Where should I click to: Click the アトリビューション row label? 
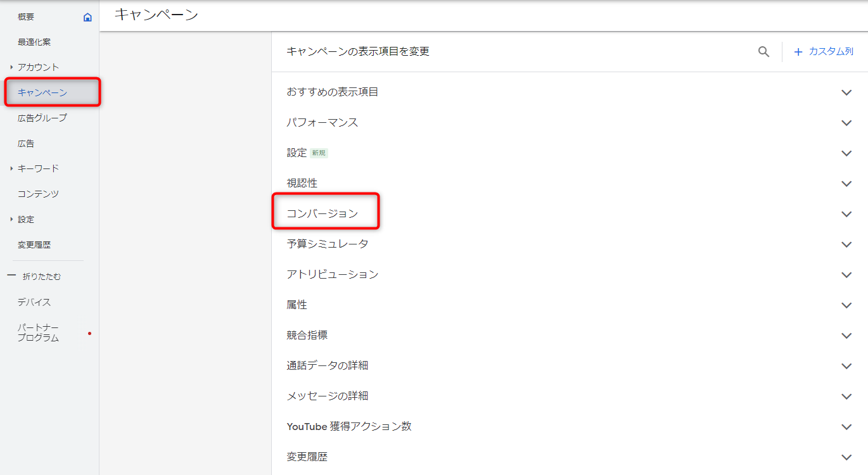point(333,275)
